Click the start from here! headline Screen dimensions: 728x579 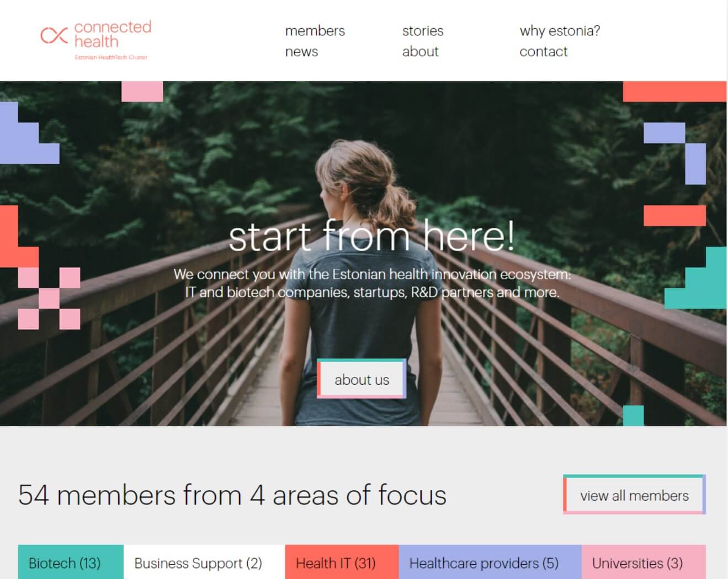point(371,236)
